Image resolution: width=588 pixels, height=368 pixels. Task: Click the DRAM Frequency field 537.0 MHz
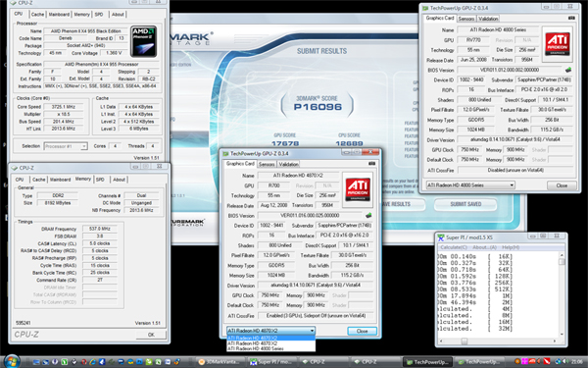99,229
